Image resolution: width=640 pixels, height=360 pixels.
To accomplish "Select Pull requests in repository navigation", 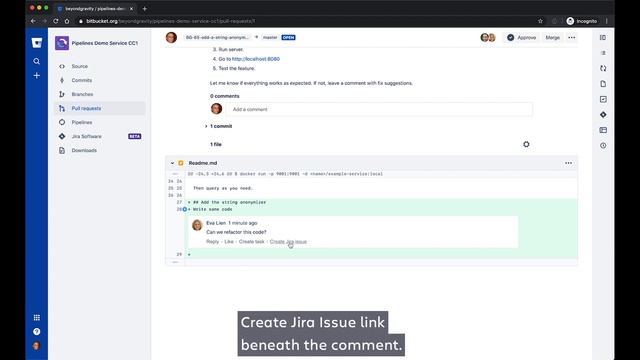I will 100,108.
